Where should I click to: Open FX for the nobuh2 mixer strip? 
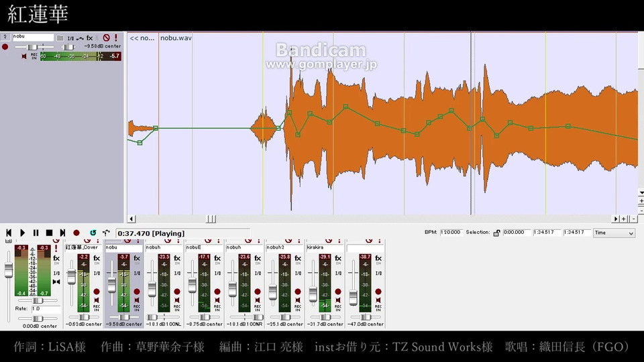click(x=298, y=259)
